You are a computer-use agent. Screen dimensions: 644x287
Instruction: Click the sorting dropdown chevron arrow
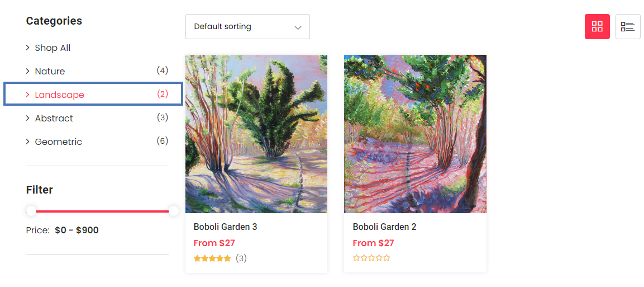point(298,27)
